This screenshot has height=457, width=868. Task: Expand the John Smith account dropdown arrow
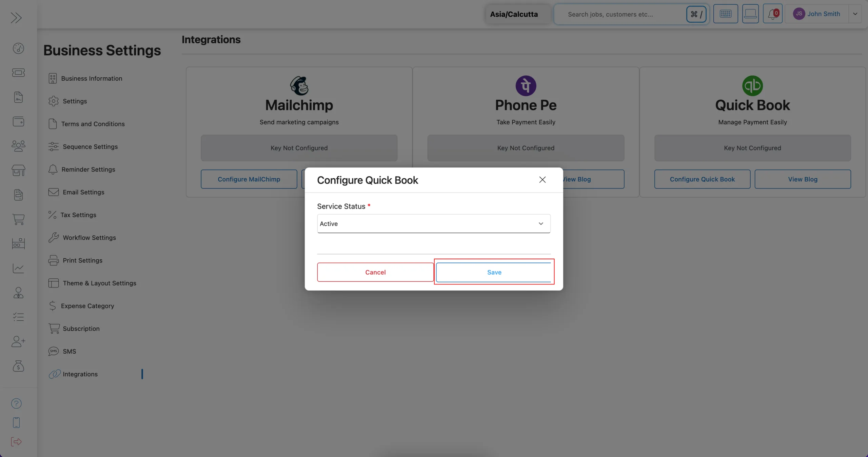[855, 14]
